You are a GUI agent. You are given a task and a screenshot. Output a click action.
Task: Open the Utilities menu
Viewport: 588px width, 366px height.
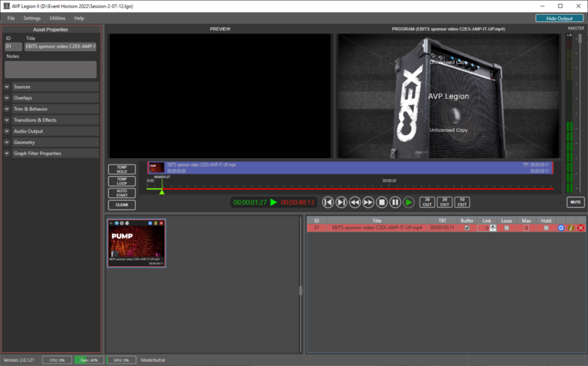point(57,18)
